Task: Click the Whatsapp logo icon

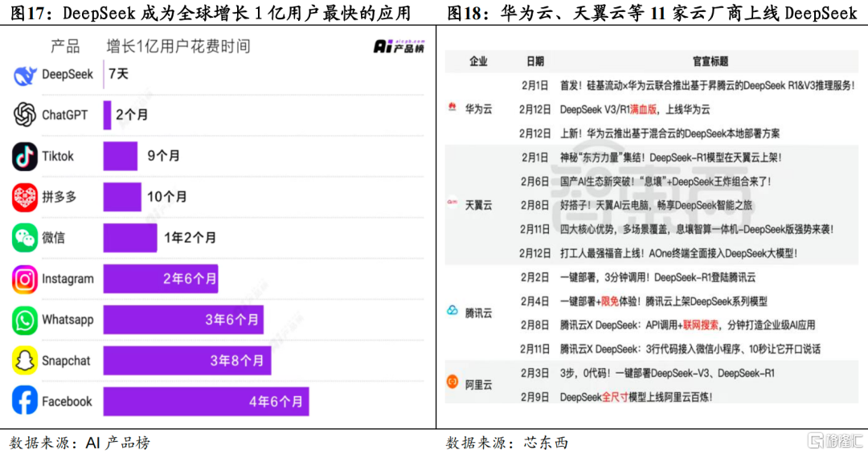Action: (25, 320)
